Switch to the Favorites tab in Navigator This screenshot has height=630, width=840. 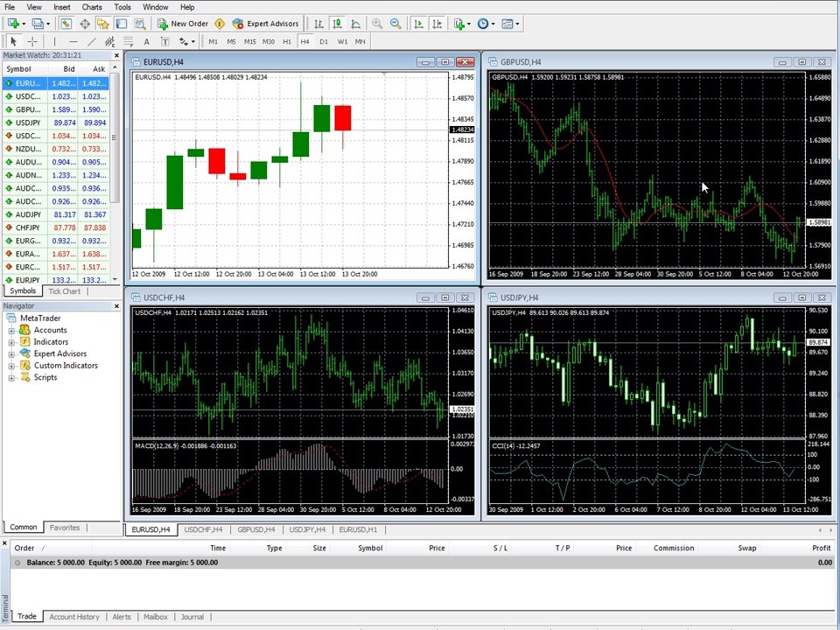point(64,528)
